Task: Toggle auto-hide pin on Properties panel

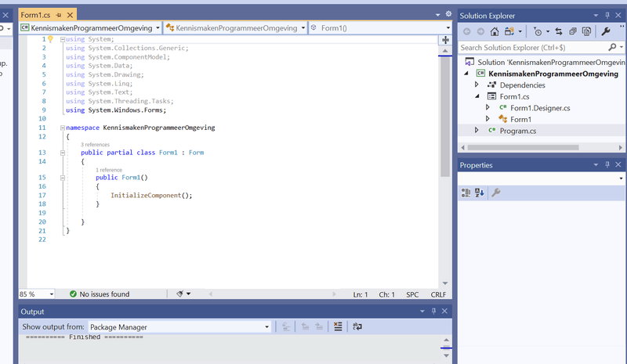Action: (607, 164)
